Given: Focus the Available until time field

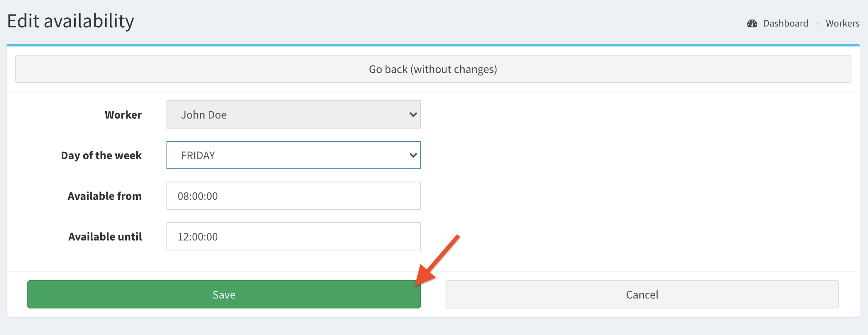Looking at the screenshot, I should point(293,236).
